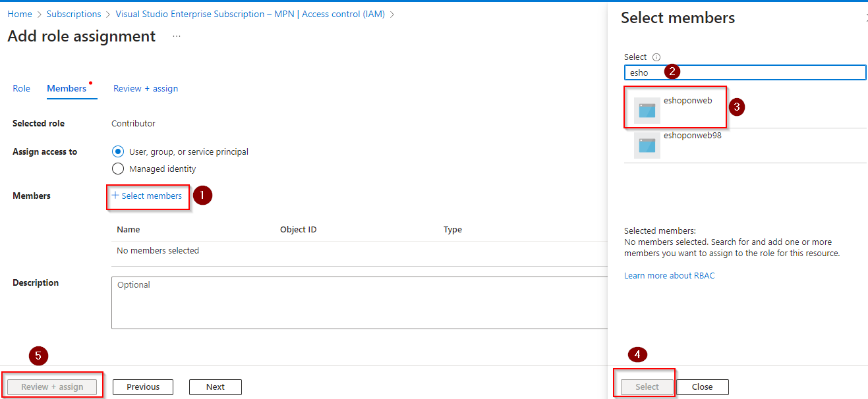Open the Access control (IAM) breadcrumb

(250, 14)
